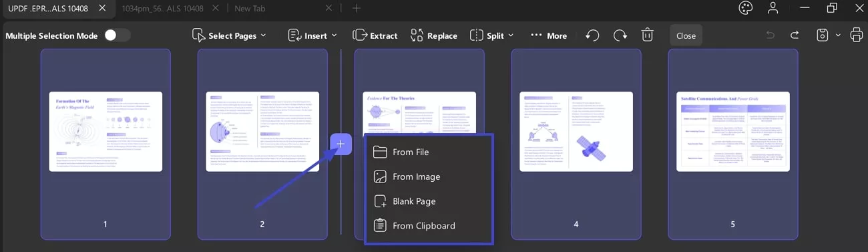
Task: Open the theme palette icon
Action: point(746,8)
